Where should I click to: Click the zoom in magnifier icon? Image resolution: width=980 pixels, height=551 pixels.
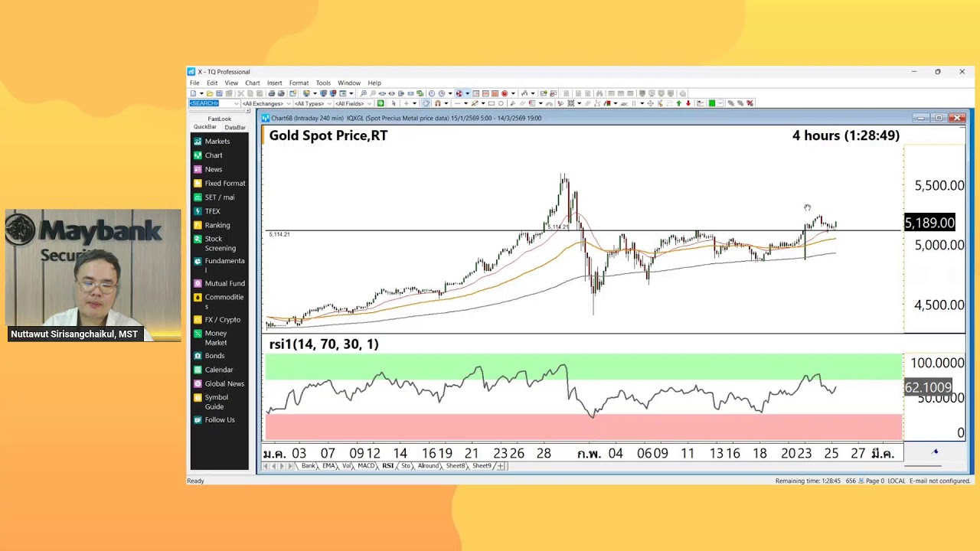click(363, 93)
